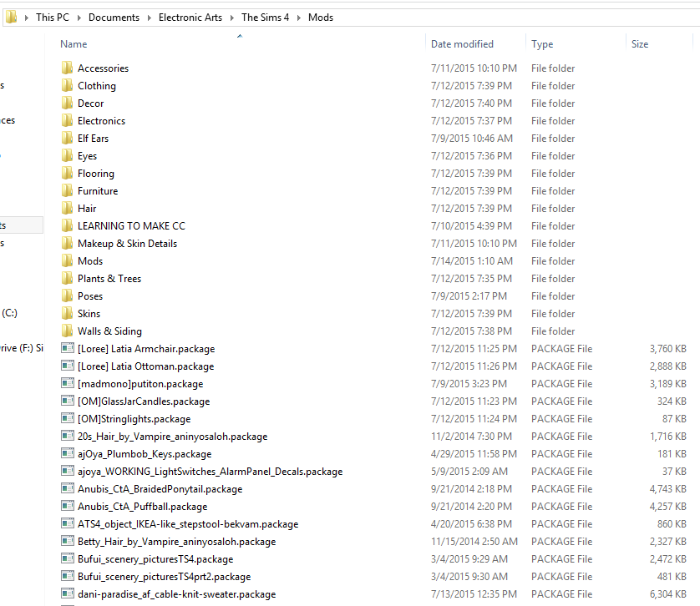Click the Makeup & Skin Details folder icon
Image resolution: width=700 pixels, height=606 pixels.
[x=68, y=243]
